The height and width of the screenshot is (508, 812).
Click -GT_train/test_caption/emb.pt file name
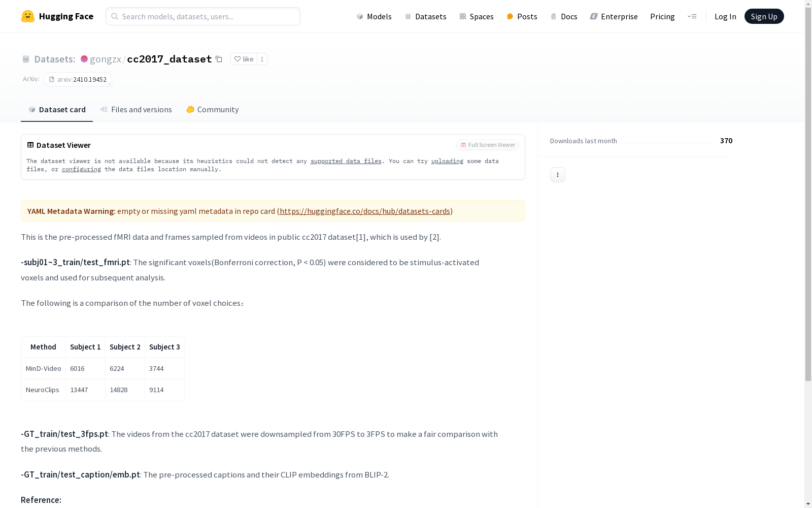click(80, 474)
